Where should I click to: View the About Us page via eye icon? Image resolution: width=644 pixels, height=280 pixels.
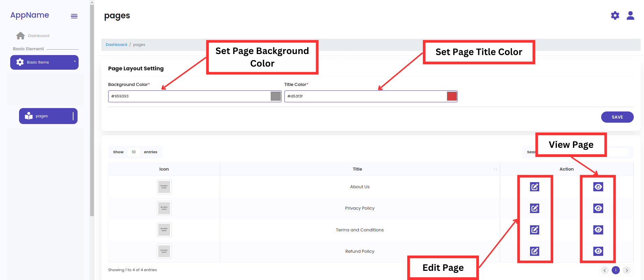598,187
